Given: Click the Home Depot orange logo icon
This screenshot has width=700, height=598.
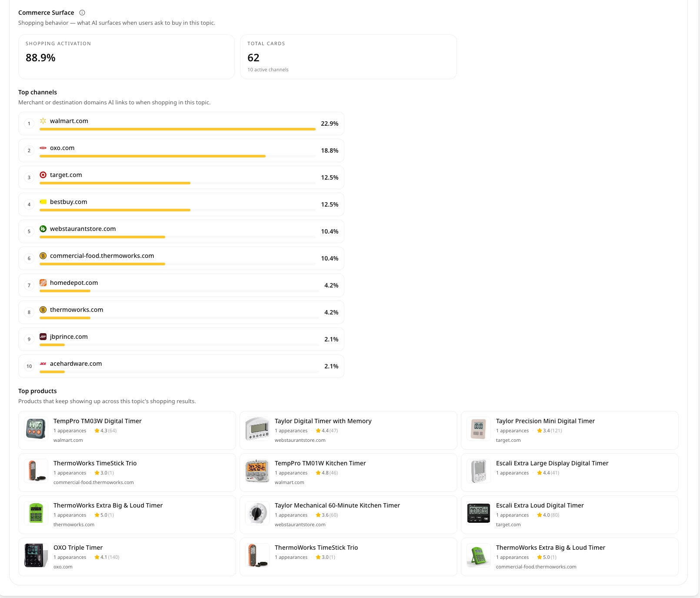Looking at the screenshot, I should coord(43,283).
